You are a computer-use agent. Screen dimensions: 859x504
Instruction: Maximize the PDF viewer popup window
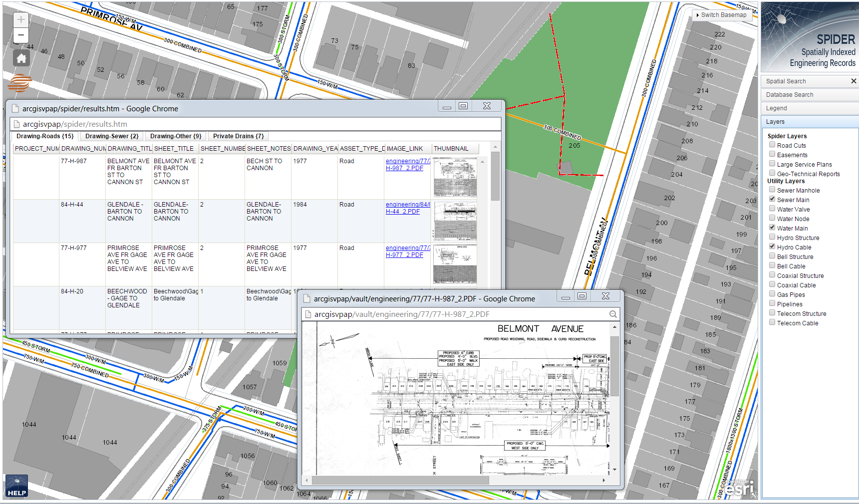point(581,296)
